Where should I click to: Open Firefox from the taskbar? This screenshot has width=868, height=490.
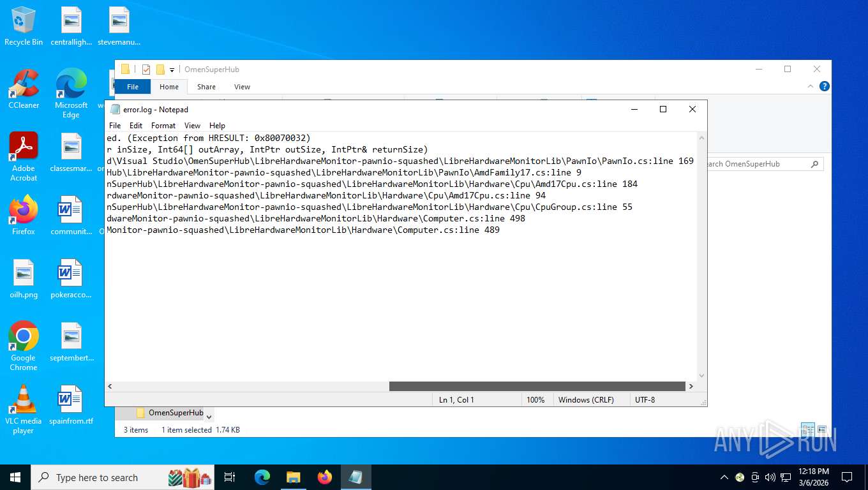325,477
